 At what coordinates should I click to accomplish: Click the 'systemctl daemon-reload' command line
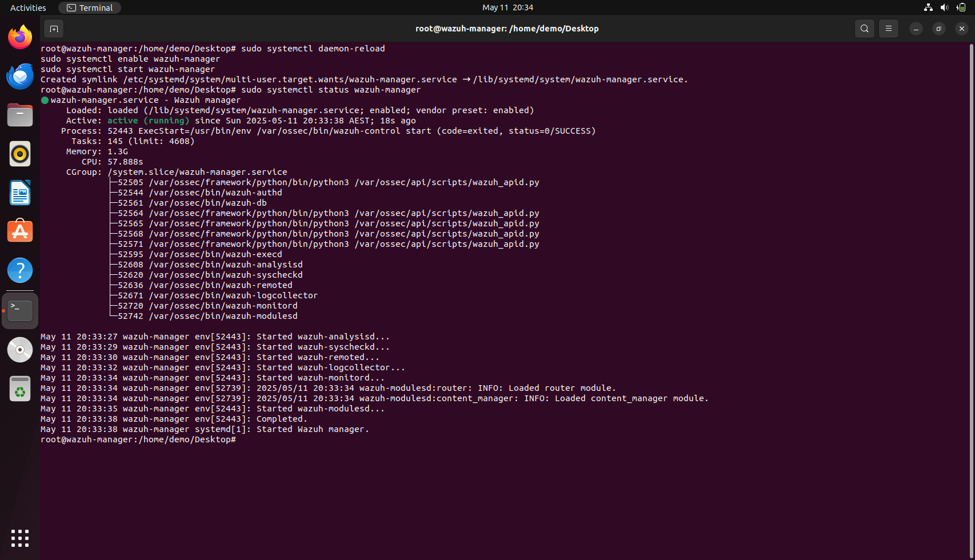(213, 49)
